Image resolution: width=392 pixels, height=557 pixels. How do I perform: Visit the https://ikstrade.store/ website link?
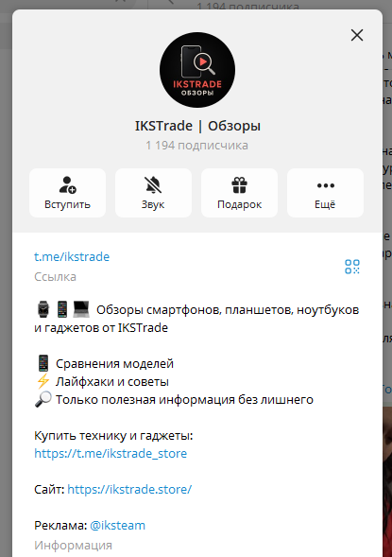pos(129,489)
